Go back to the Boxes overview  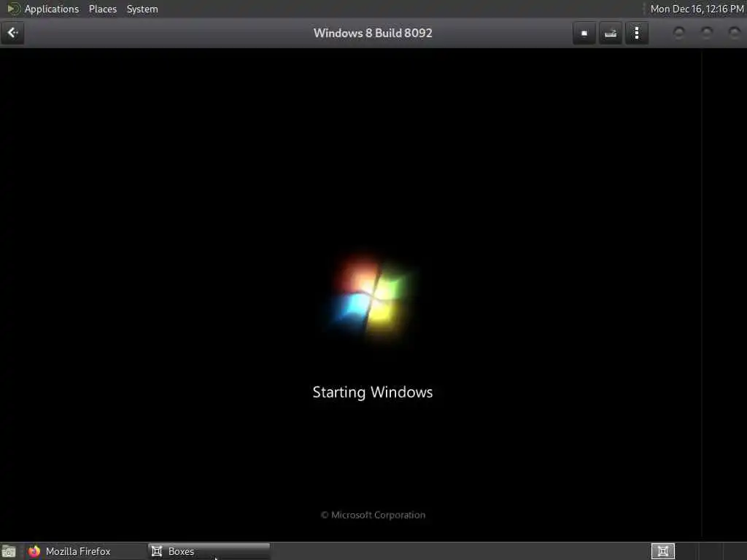(x=12, y=33)
